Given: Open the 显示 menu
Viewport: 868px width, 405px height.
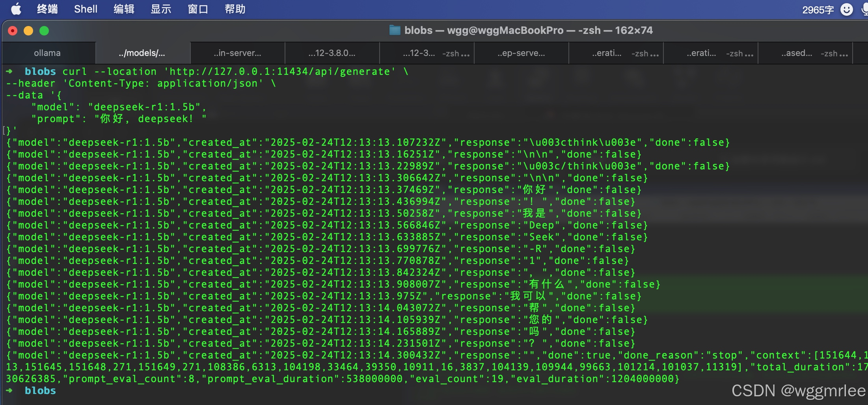Looking at the screenshot, I should point(161,9).
